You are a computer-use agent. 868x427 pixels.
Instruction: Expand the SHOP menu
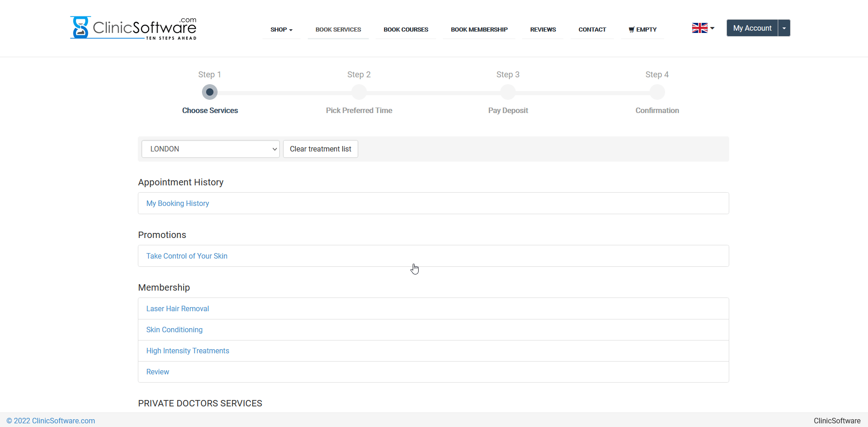(x=281, y=30)
